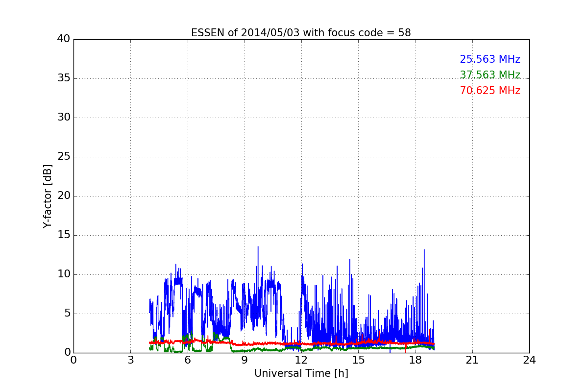Select the red '70.625 MHz' legend label

click(x=490, y=91)
